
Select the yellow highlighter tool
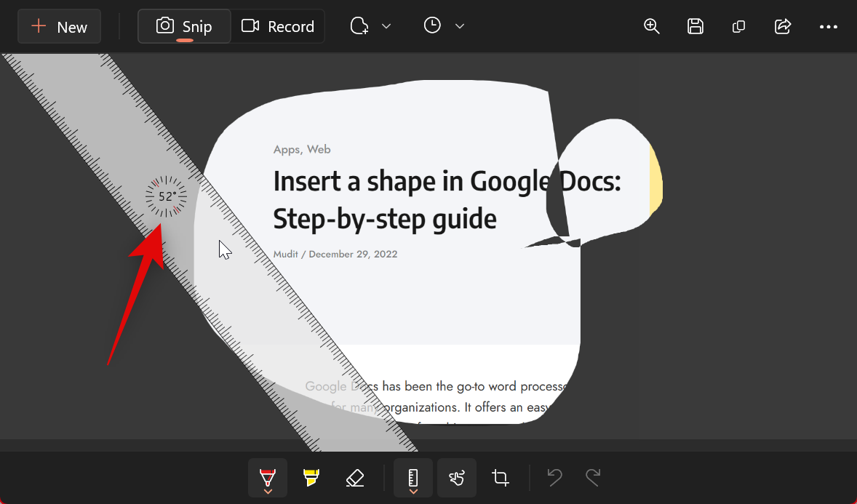click(311, 478)
